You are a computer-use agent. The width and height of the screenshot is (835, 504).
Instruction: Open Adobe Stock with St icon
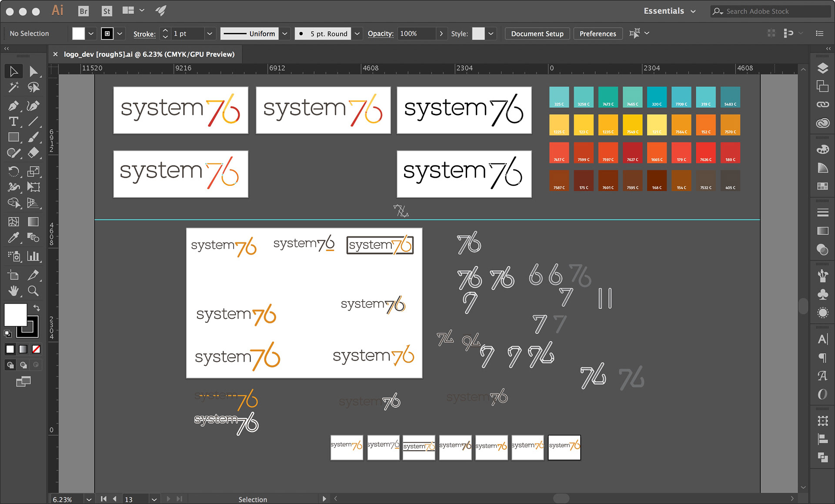(x=107, y=11)
